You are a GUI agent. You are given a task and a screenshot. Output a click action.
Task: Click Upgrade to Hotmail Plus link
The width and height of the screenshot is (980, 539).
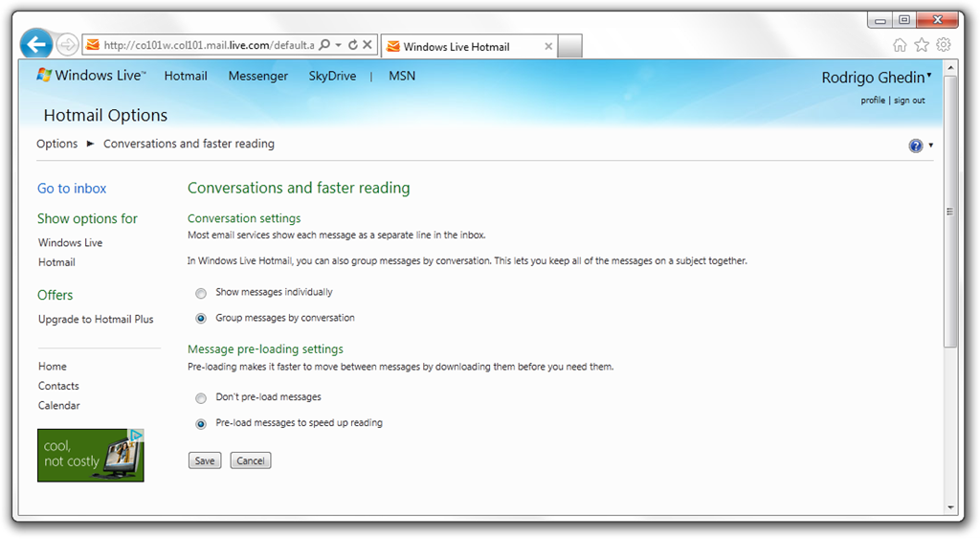(96, 319)
